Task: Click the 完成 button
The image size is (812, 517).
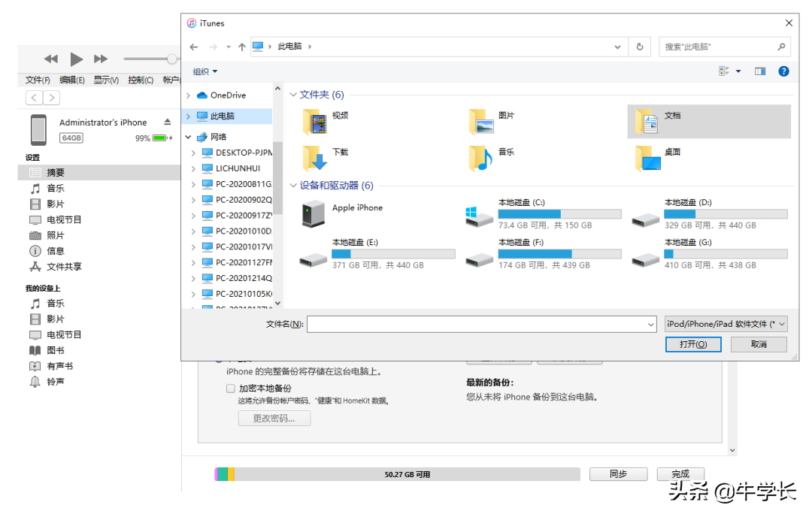Action: click(x=680, y=474)
